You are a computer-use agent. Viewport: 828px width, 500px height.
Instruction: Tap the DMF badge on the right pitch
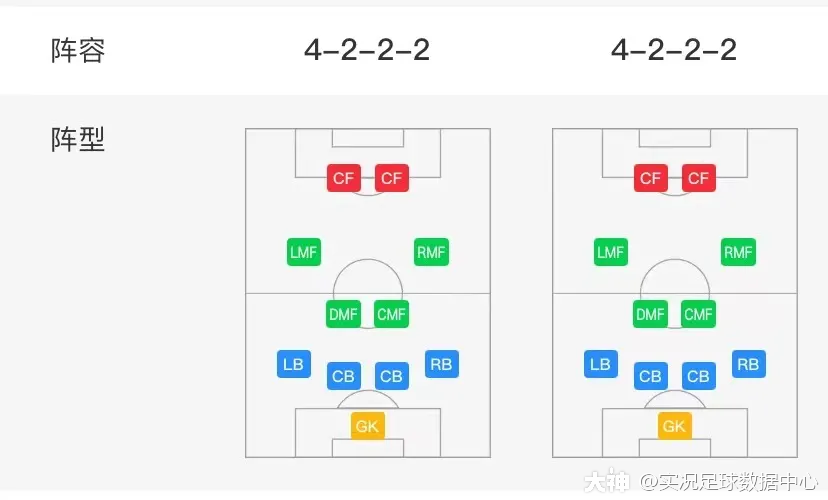click(650, 315)
